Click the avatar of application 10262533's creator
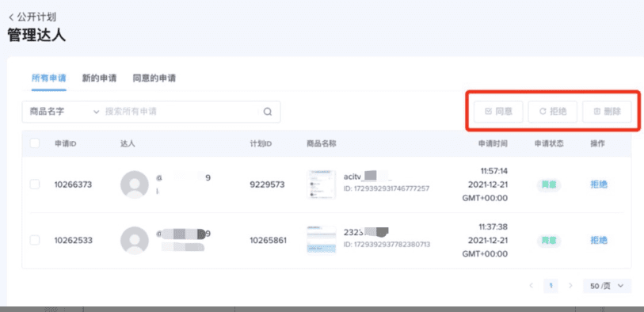Image resolution: width=644 pixels, height=312 pixels. point(135,241)
